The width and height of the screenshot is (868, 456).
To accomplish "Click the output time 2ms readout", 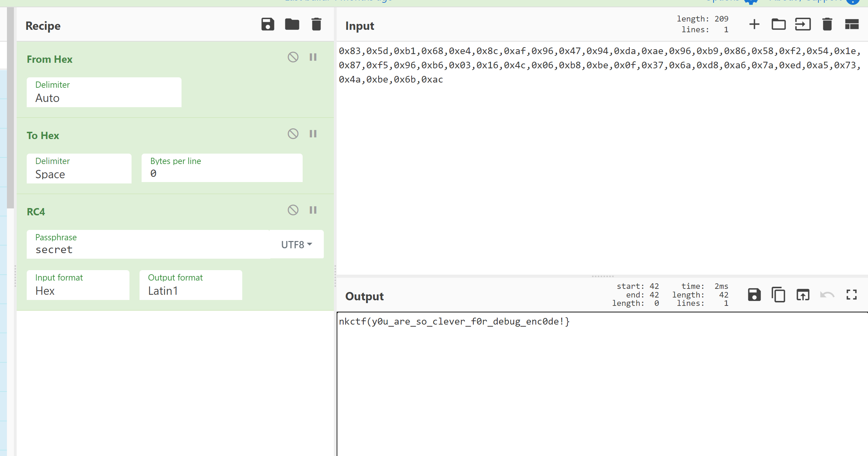I will [705, 286].
